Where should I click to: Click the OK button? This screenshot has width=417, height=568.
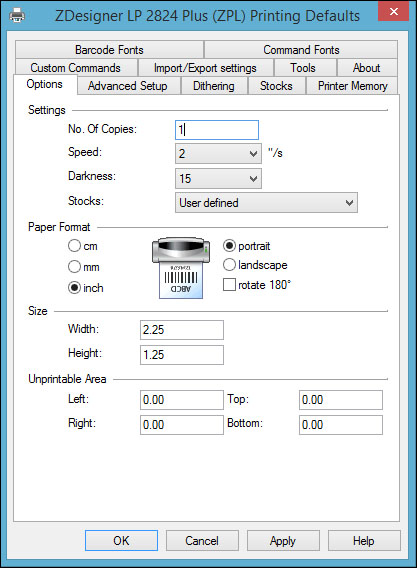pos(121,540)
